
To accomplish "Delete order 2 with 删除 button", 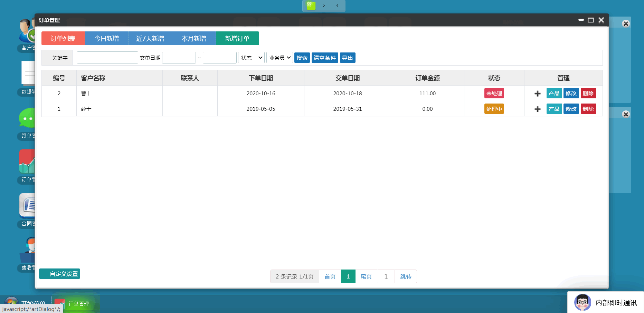I will point(588,94).
